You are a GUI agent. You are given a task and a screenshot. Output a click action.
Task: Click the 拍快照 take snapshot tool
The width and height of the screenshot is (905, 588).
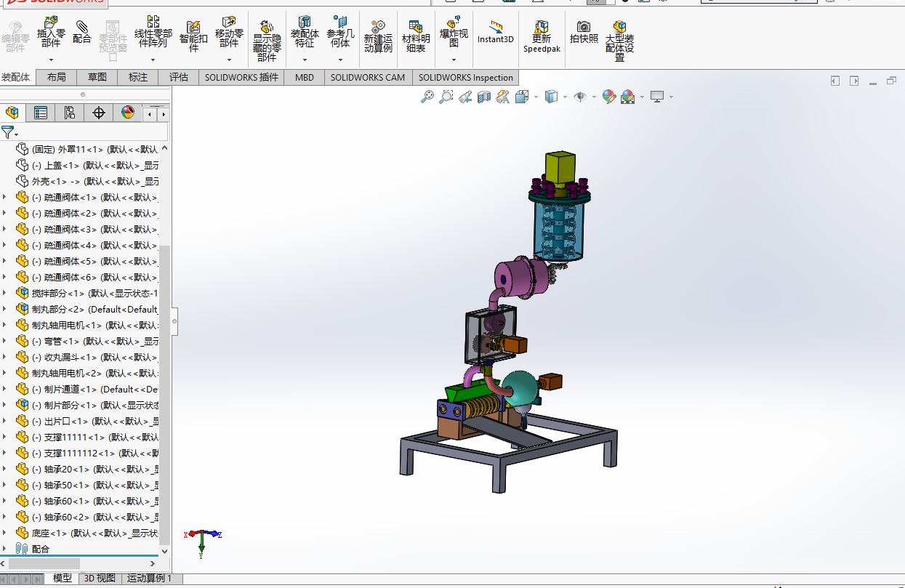pyautogui.click(x=584, y=33)
